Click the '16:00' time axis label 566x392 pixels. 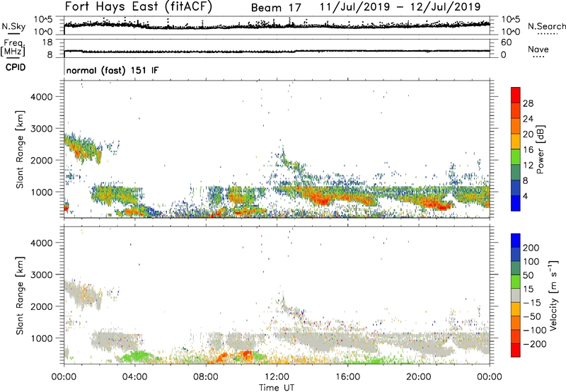[x=347, y=377]
